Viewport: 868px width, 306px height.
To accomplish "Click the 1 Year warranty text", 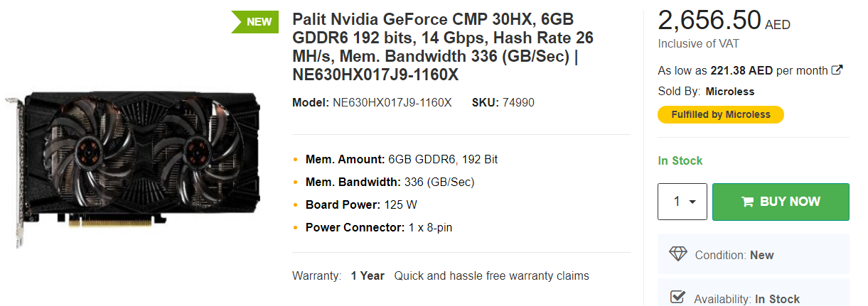I will (368, 275).
